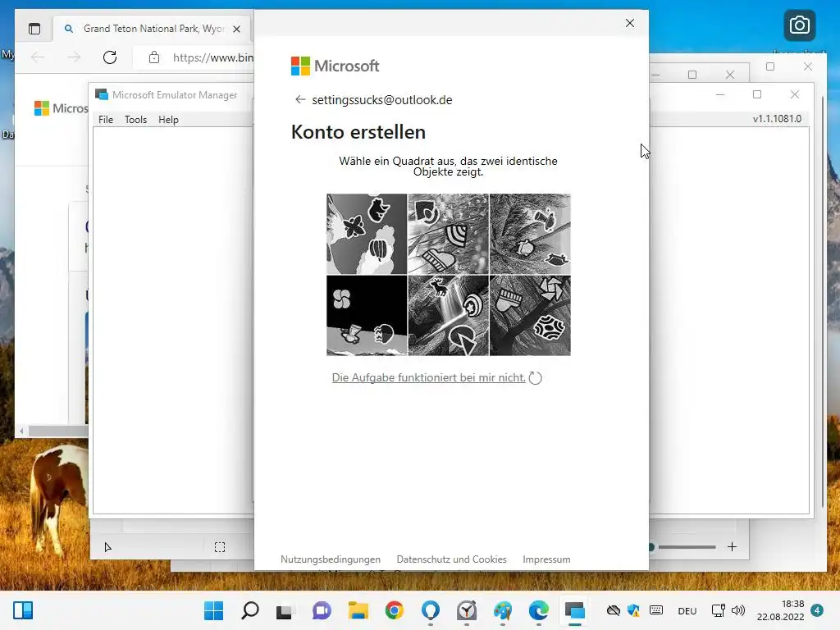The height and width of the screenshot is (630, 840).
Task: Open the lightbulb Tips app in taskbar
Action: click(x=430, y=610)
